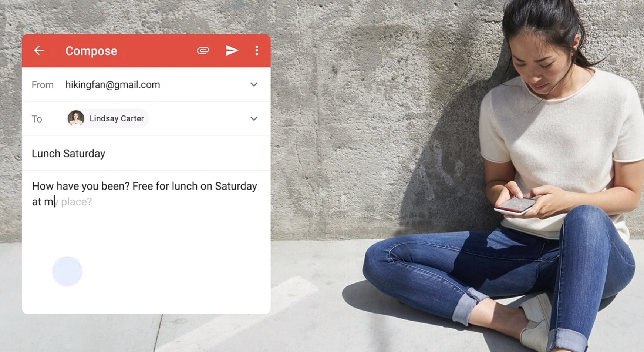Image resolution: width=644 pixels, height=352 pixels.
Task: Click the To label
Action: [37, 119]
